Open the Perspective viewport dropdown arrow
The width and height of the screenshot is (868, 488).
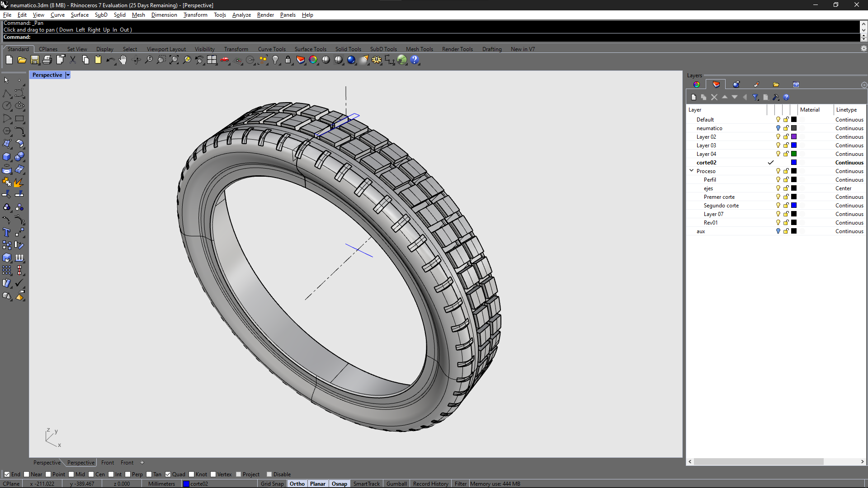(68, 75)
